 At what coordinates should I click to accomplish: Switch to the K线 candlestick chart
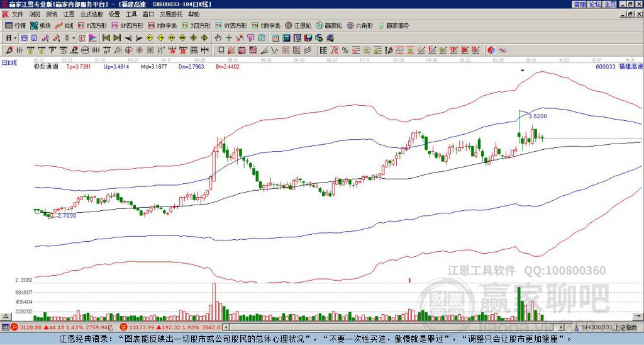click(64, 25)
